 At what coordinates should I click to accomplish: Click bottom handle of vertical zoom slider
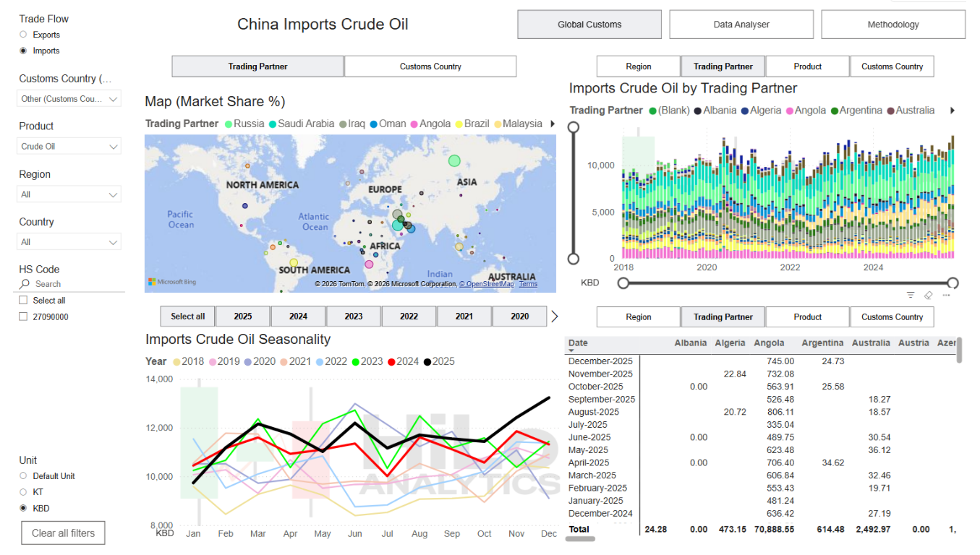point(574,259)
